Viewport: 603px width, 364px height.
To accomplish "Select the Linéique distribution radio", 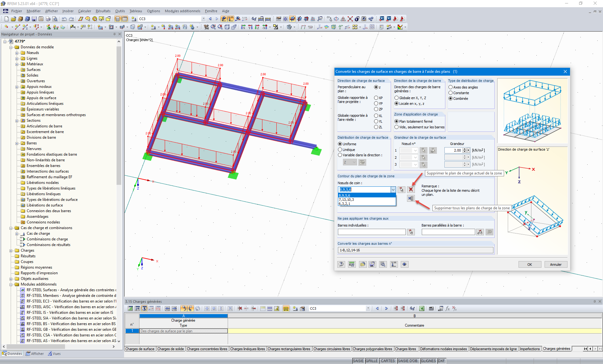I will (340, 150).
